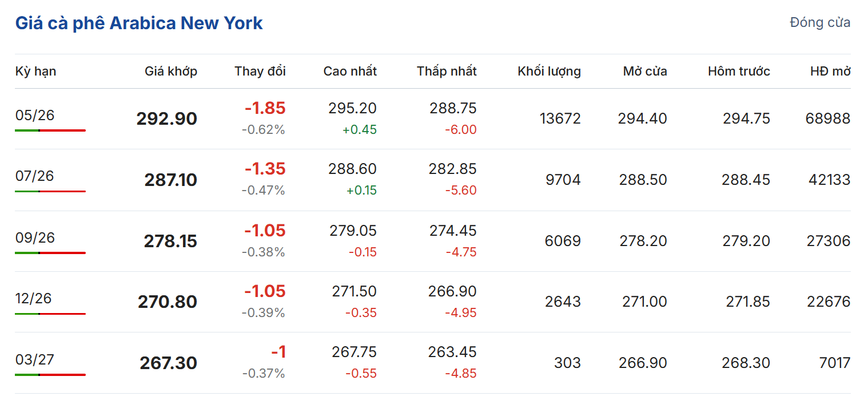Viewport: 868px width, 396px height.
Task: Click the open interest value 7017
Action: 835,363
